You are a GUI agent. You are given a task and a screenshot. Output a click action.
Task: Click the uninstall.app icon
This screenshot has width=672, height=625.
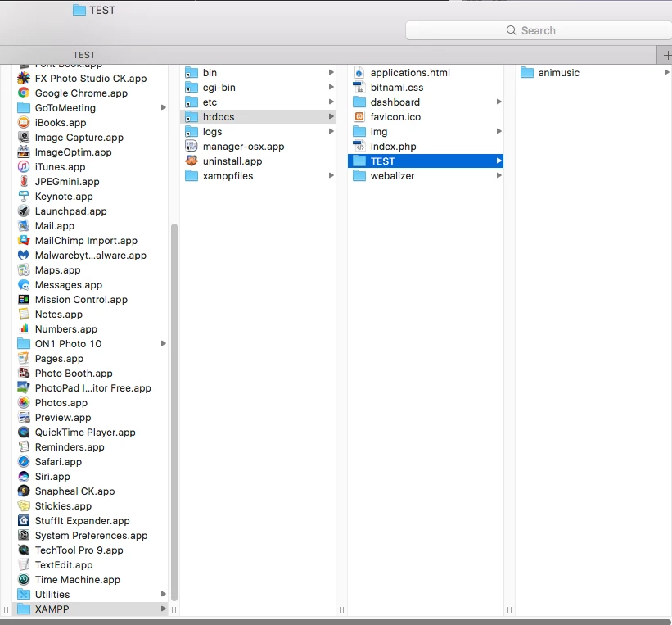(x=192, y=161)
